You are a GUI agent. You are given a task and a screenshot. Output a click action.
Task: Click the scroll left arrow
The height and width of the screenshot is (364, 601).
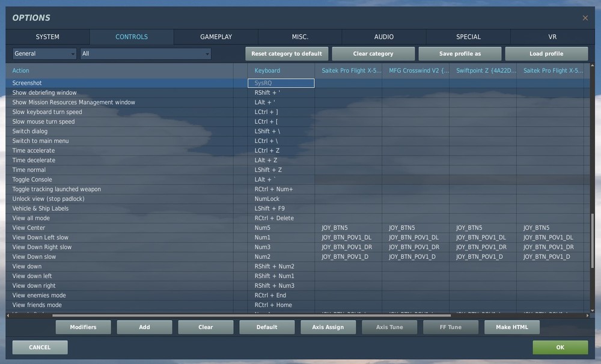tap(8, 315)
